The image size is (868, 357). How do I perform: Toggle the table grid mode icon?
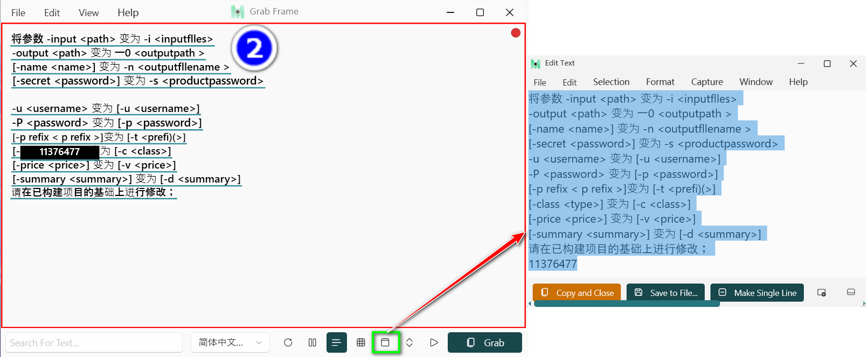point(361,342)
